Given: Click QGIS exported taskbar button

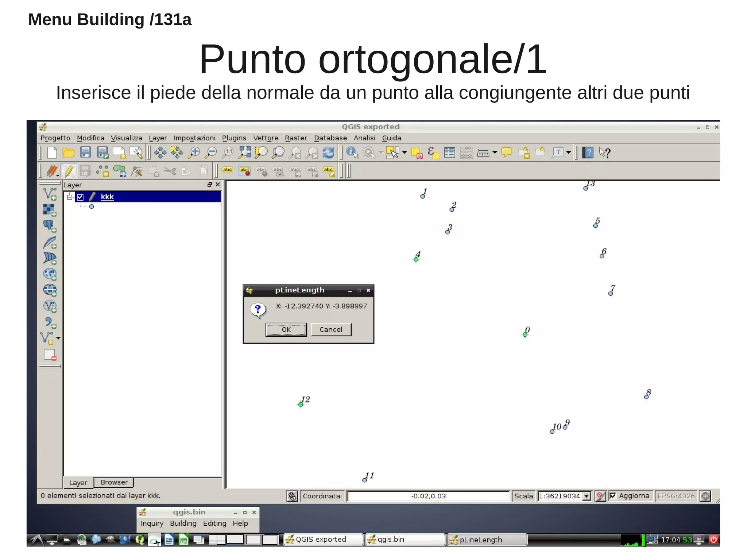Looking at the screenshot, I should click(x=324, y=540).
